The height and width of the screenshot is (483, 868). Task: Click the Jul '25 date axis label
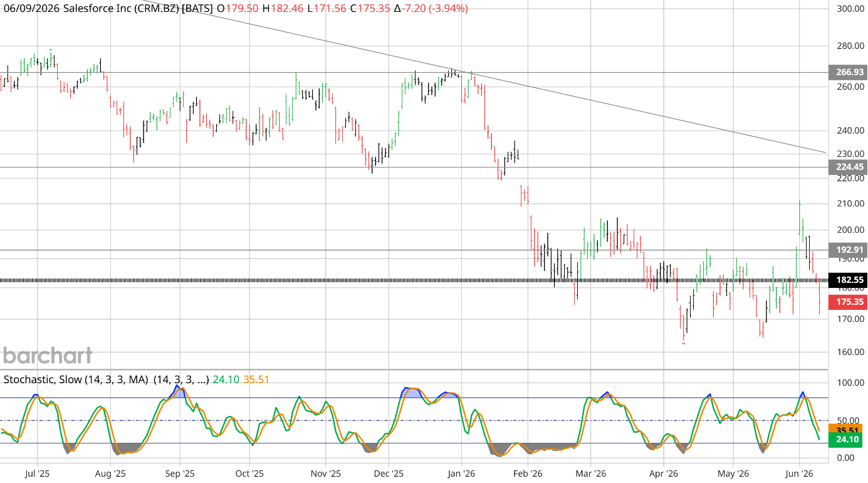(37, 473)
